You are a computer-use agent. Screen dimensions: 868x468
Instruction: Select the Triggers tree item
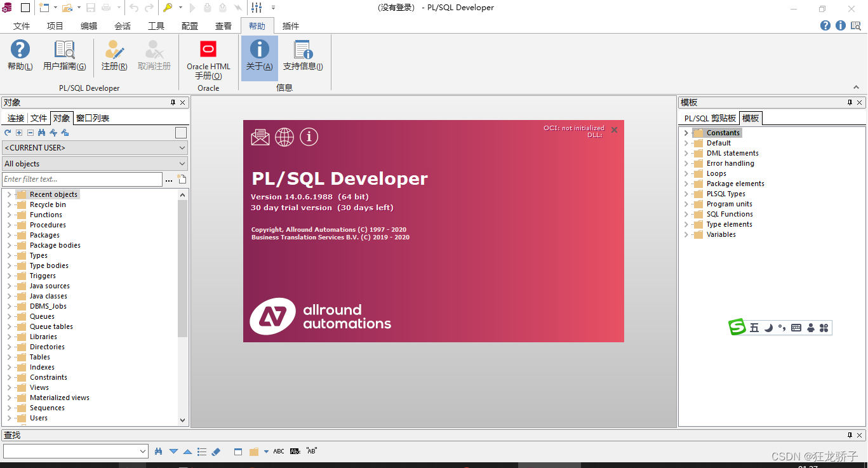(x=43, y=276)
